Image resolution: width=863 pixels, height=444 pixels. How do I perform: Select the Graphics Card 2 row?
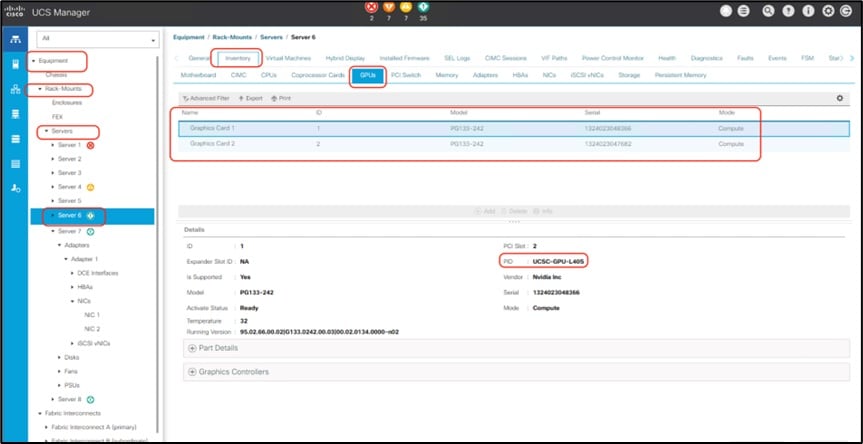coord(514,144)
